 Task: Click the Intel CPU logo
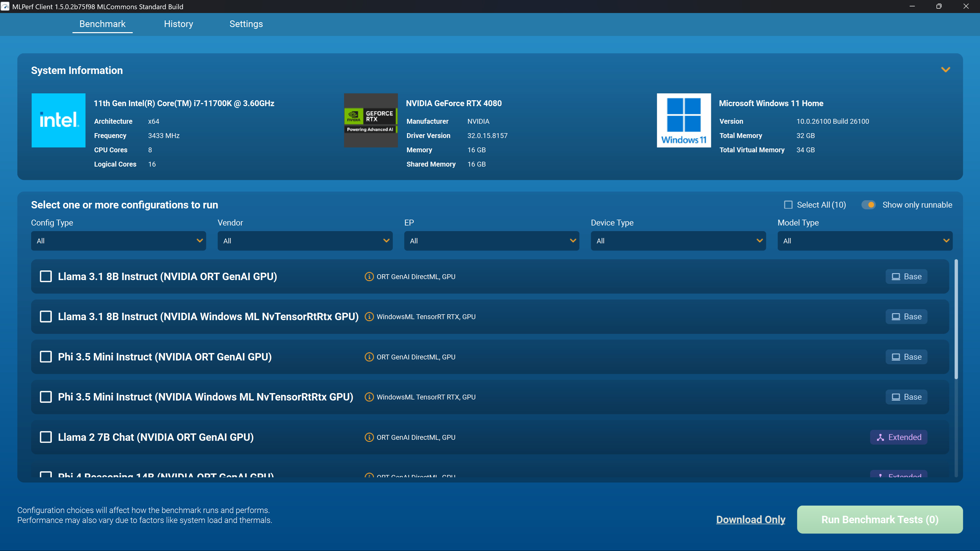[58, 120]
